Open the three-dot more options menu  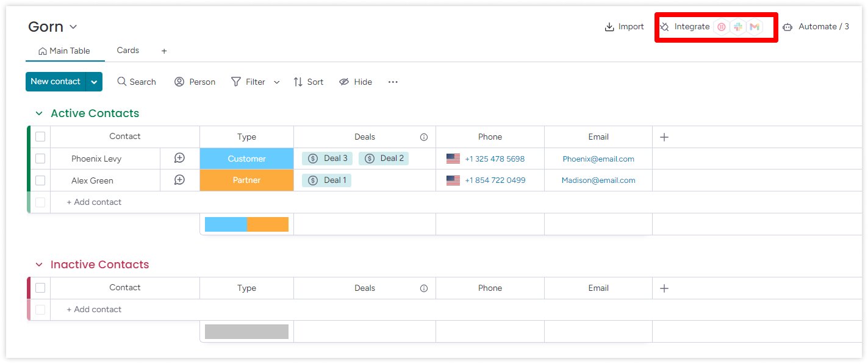[x=393, y=82]
